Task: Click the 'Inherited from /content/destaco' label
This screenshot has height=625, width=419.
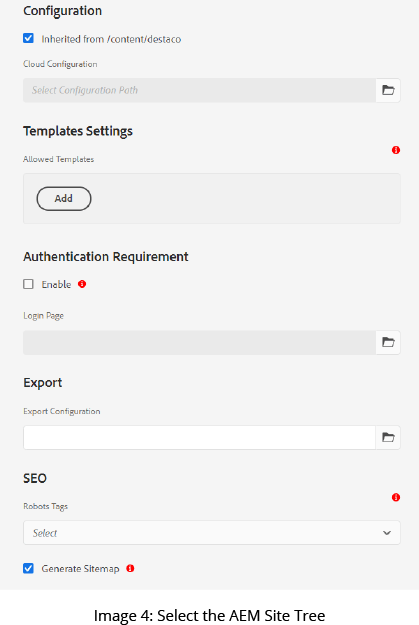Action: coord(111,39)
